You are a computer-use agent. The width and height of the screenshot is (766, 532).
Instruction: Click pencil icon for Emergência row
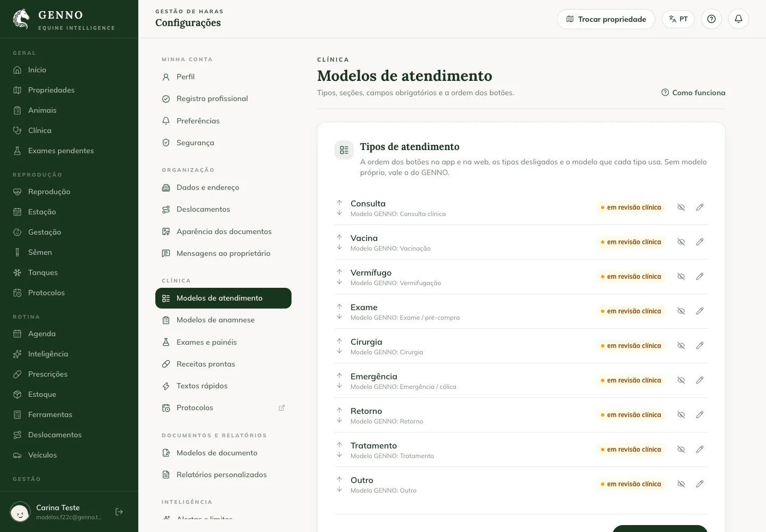coord(700,380)
